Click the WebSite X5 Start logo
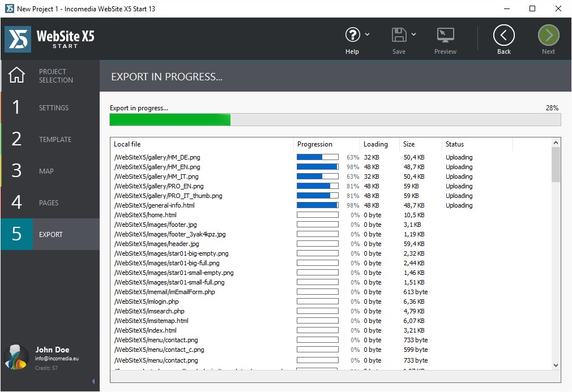This screenshot has height=392, width=572. (50, 38)
